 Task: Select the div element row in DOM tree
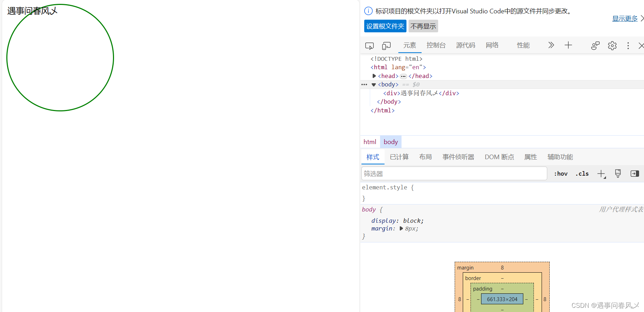pyautogui.click(x=421, y=93)
